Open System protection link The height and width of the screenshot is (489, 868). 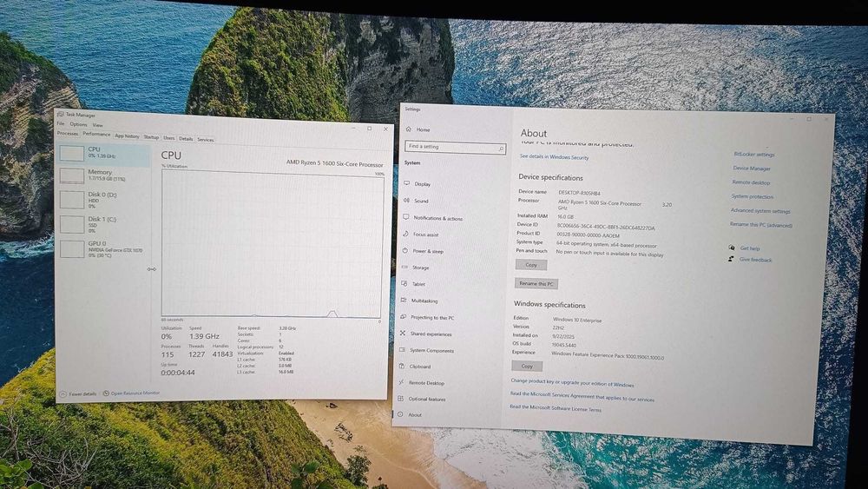click(753, 196)
